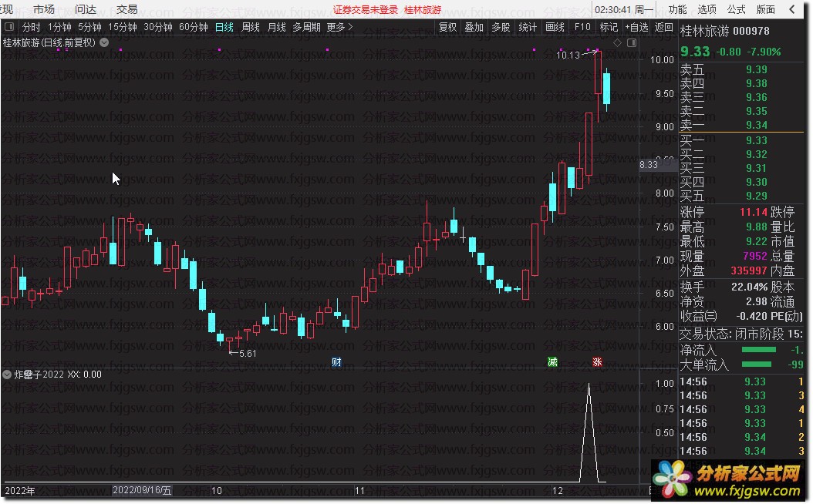Click the 证券交易未登录 login link
This screenshot has width=813, height=504.
[x=366, y=10]
